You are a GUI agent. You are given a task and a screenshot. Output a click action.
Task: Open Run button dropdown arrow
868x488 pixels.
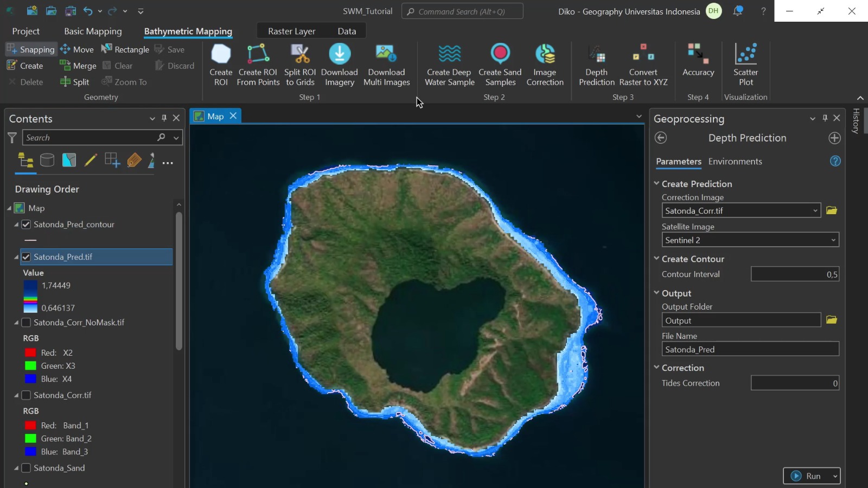tap(835, 476)
